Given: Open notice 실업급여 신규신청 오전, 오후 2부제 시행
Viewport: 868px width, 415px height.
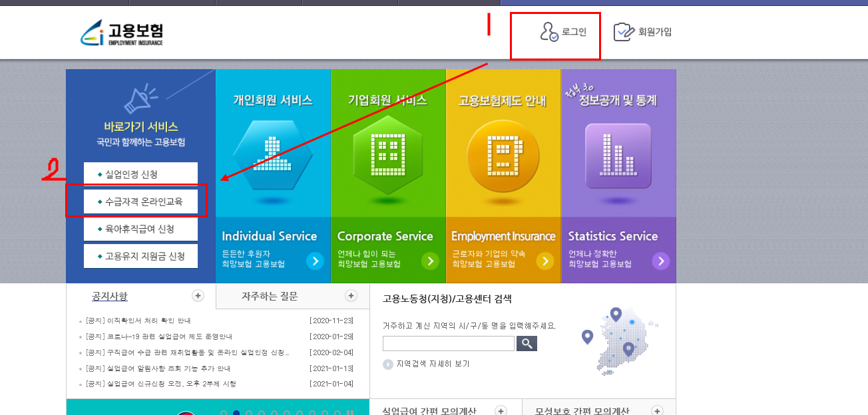Looking at the screenshot, I should point(161,384).
